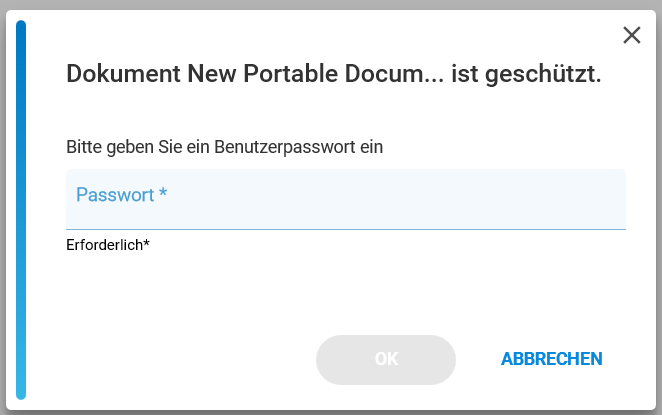The height and width of the screenshot is (415, 662).
Task: Click the asterisk next to Passwort
Action: coord(163,192)
